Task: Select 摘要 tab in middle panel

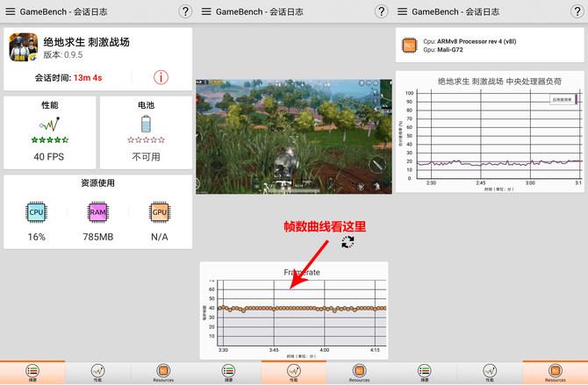Action: coord(228,373)
